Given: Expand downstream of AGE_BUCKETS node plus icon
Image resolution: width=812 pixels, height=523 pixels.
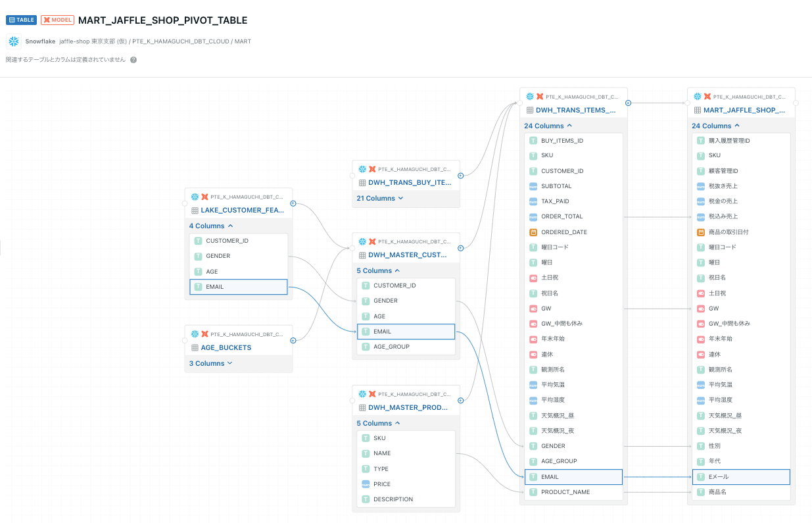Looking at the screenshot, I should click(293, 340).
